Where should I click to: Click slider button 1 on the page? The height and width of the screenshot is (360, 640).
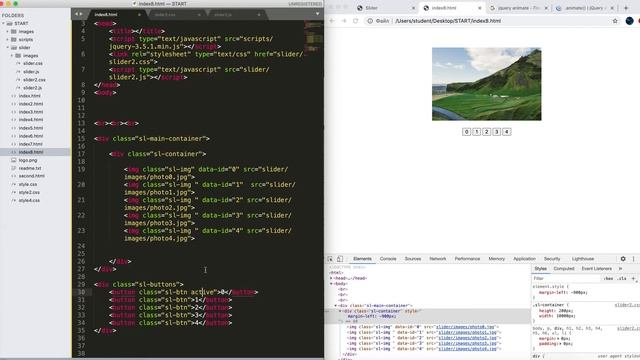point(476,132)
